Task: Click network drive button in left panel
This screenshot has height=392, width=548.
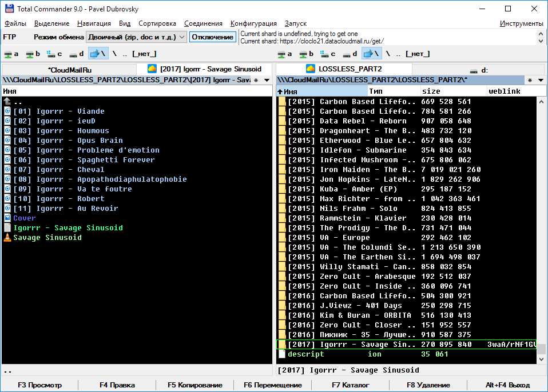Action: coord(98,54)
